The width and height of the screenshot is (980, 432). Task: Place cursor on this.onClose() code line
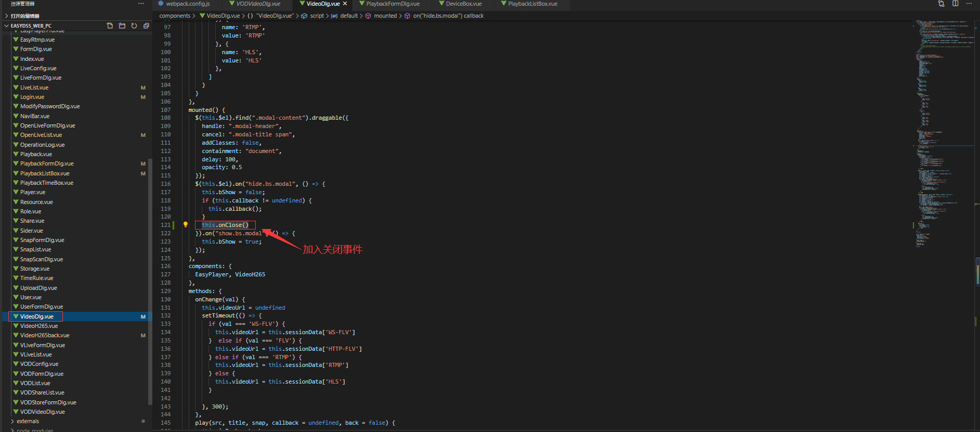click(225, 225)
